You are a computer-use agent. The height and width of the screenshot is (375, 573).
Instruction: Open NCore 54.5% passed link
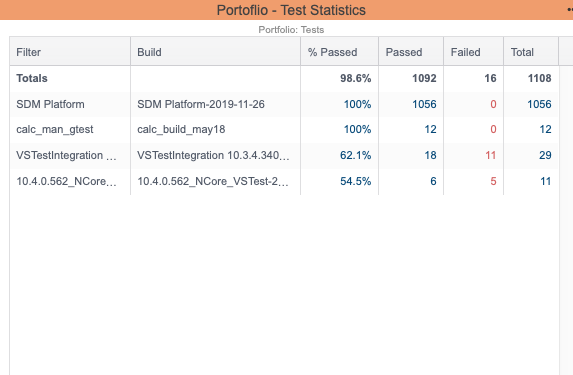[355, 181]
